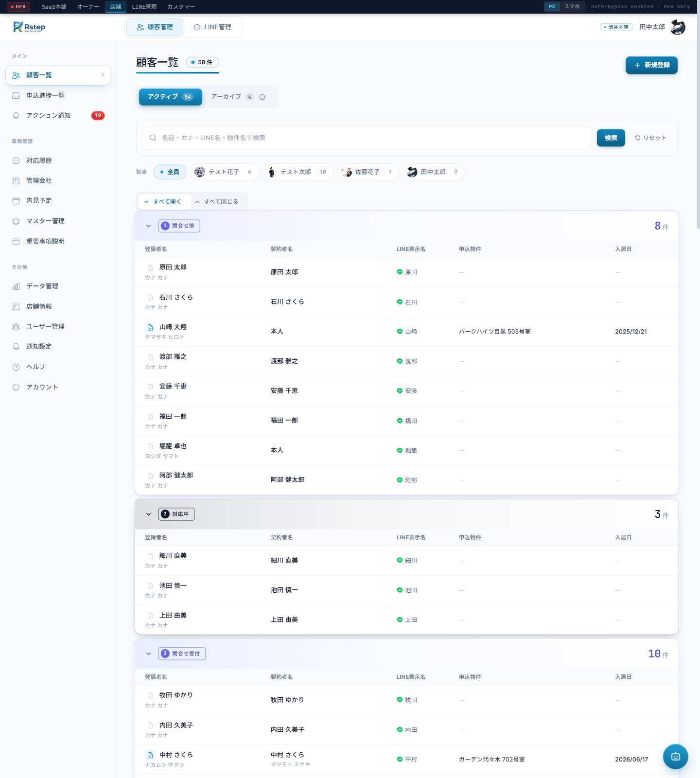Click the 問合せ受付 status badge
The width and height of the screenshot is (700, 778).
point(182,654)
